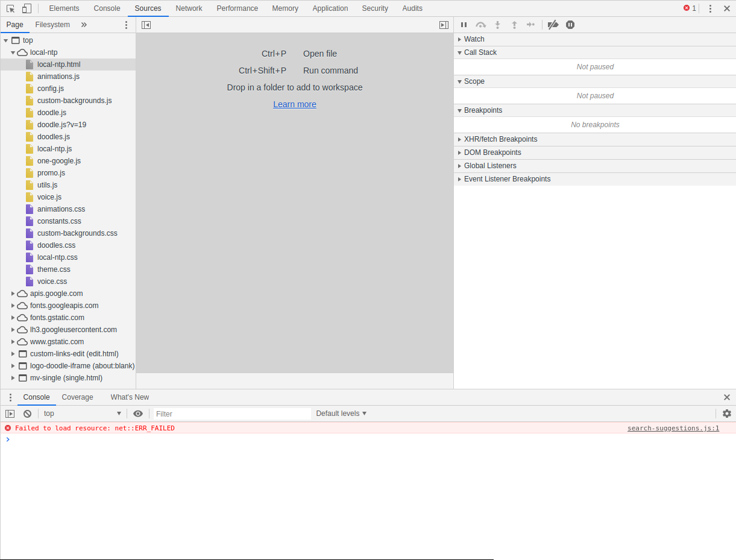Expand the XHR/fetch Breakpoints section
The width and height of the screenshot is (736, 560).
pos(459,139)
